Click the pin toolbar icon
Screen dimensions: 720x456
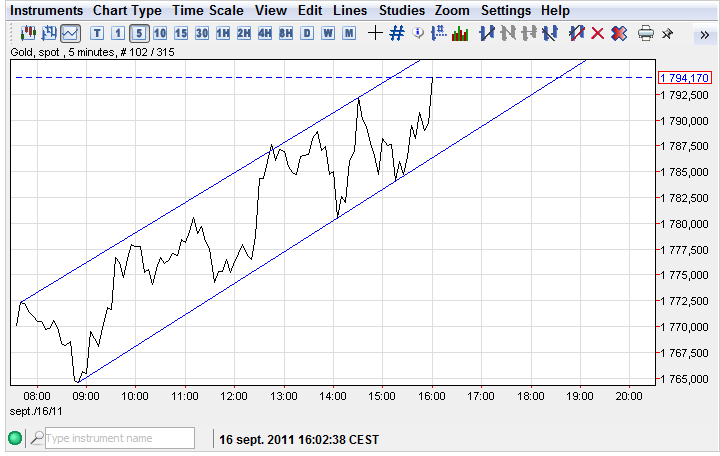667,33
